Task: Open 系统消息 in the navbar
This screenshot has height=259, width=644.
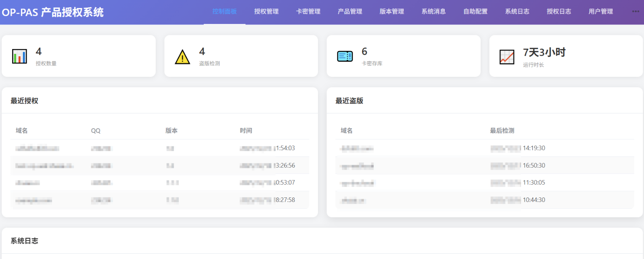Action: click(434, 12)
